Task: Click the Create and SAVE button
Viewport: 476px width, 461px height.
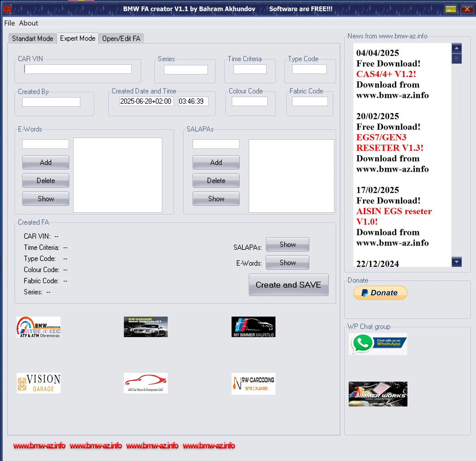Action: (x=289, y=285)
